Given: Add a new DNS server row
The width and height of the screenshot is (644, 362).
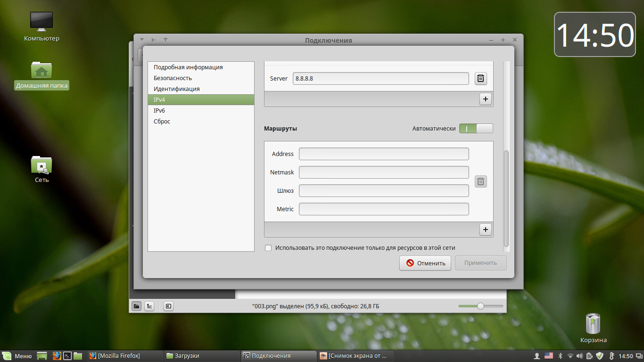Looking at the screenshot, I should coord(485,99).
